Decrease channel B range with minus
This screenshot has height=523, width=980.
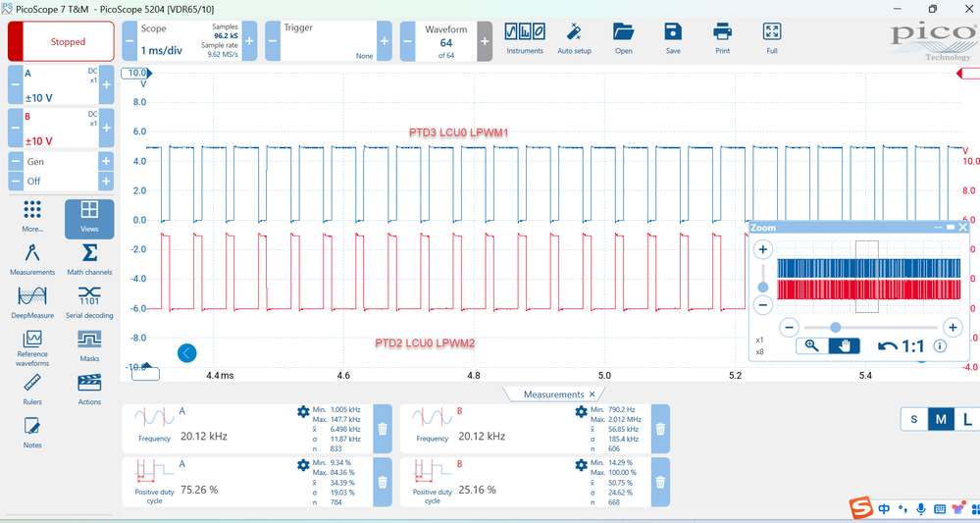pos(15,128)
